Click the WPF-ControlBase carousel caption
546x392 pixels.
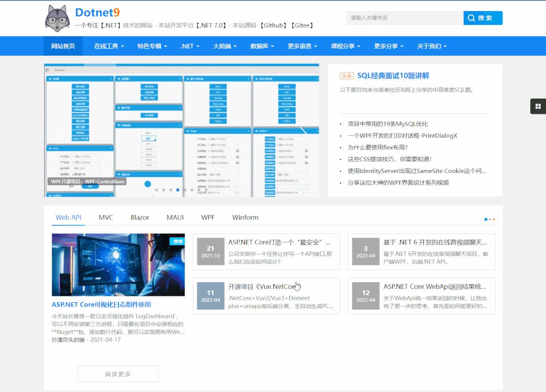(x=88, y=182)
